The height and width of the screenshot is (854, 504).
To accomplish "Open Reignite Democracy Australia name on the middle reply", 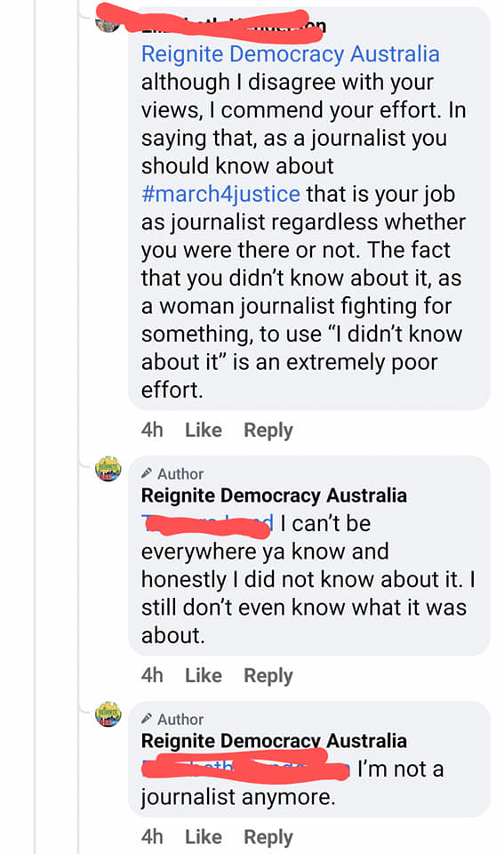I will (274, 495).
